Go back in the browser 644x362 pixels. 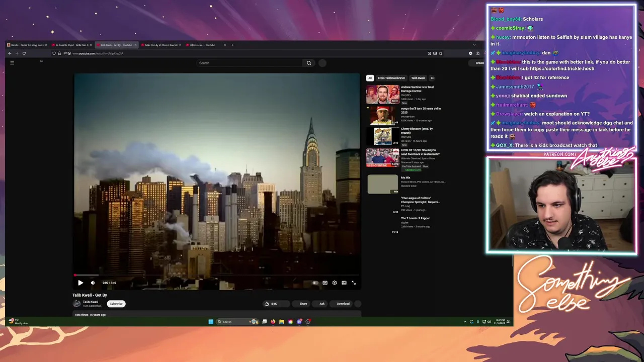(x=10, y=53)
